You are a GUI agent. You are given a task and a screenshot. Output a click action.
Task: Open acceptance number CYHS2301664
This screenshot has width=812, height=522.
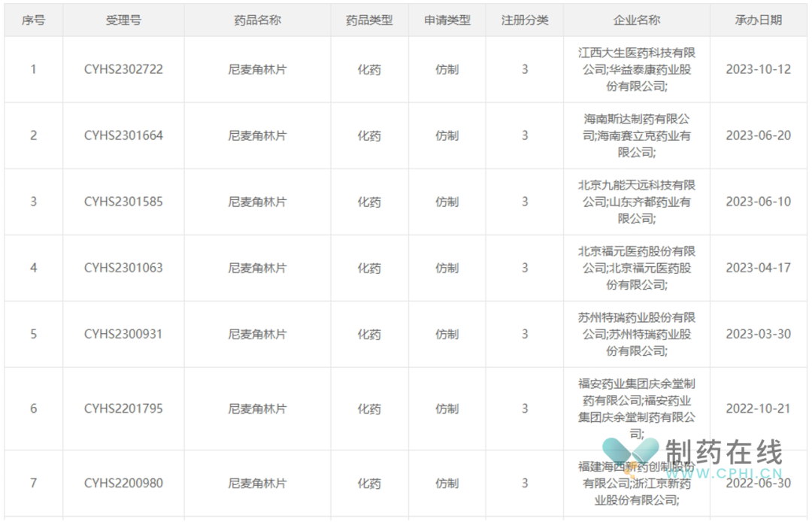pyautogui.click(x=123, y=135)
